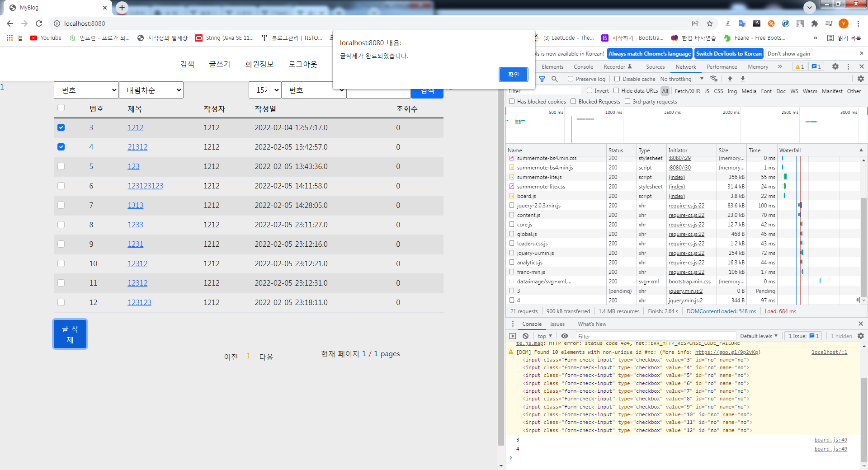
Task: Open the 번호 search-type dropdown
Action: click(x=314, y=90)
